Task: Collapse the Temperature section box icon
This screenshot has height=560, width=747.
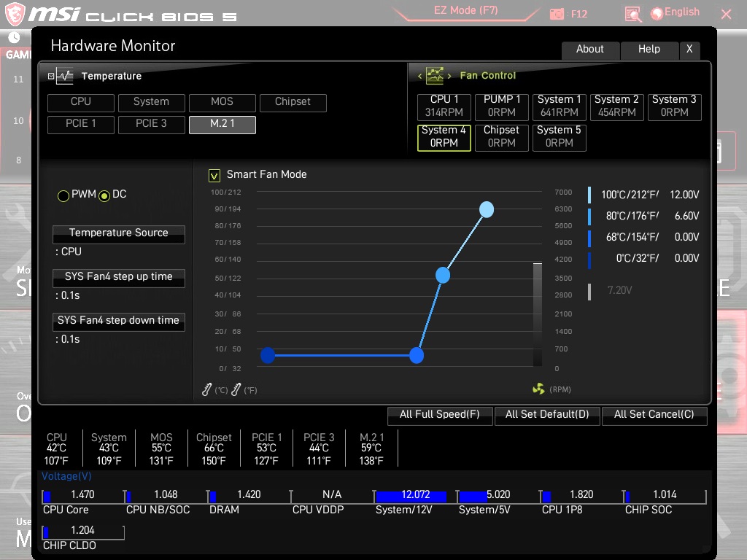Action: (51, 76)
